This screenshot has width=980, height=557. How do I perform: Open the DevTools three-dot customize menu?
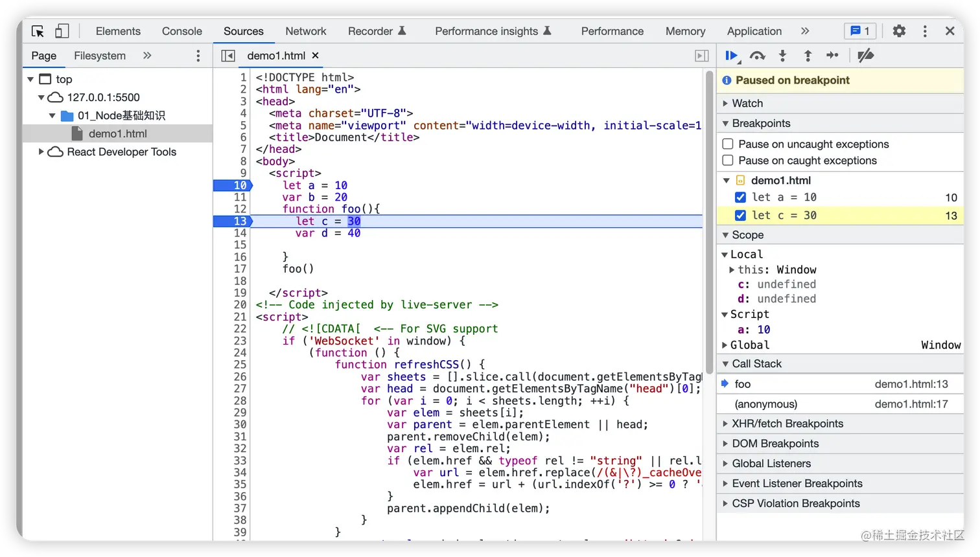click(925, 31)
